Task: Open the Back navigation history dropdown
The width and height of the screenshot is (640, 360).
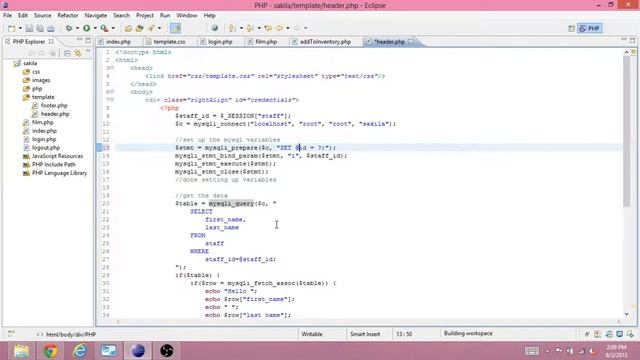Action: tap(287, 28)
